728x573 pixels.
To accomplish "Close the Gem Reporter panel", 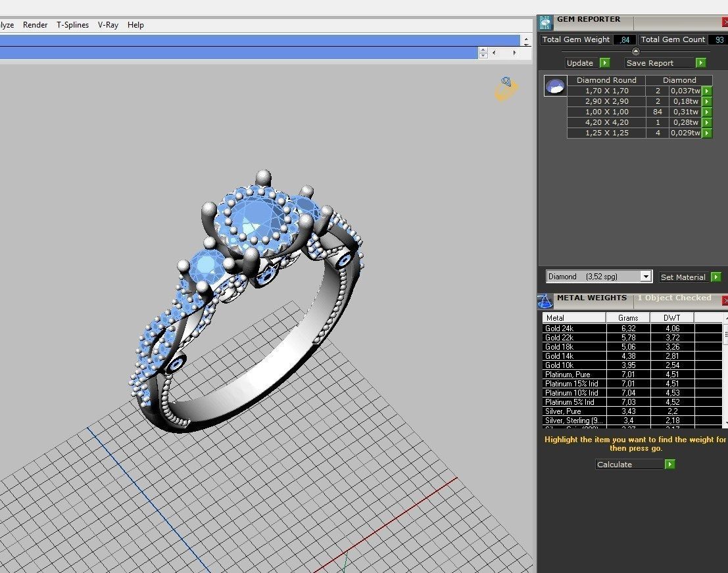I will point(724,22).
